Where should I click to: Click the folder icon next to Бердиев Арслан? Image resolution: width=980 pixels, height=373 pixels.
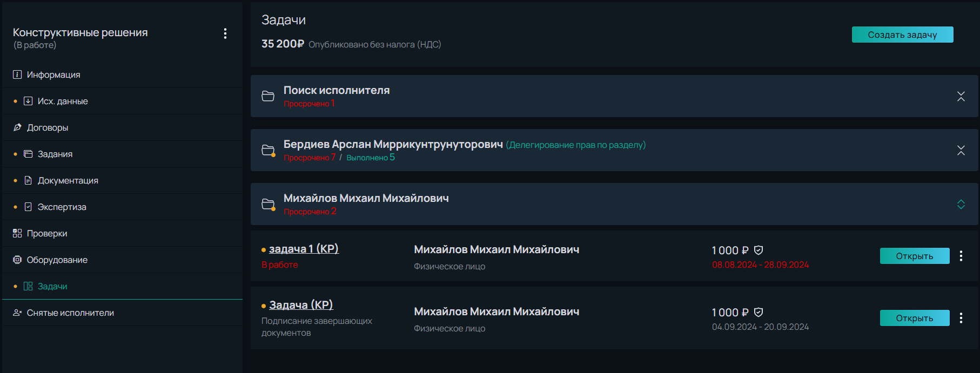point(268,150)
